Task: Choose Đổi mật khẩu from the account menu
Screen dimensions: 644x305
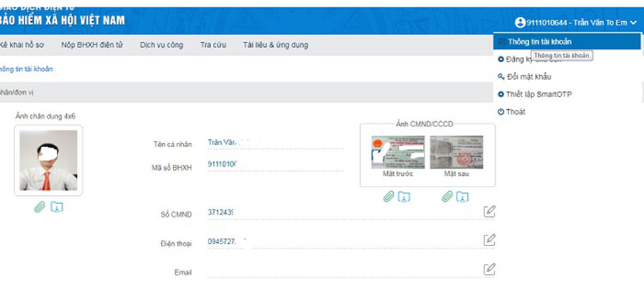Action: point(528,77)
